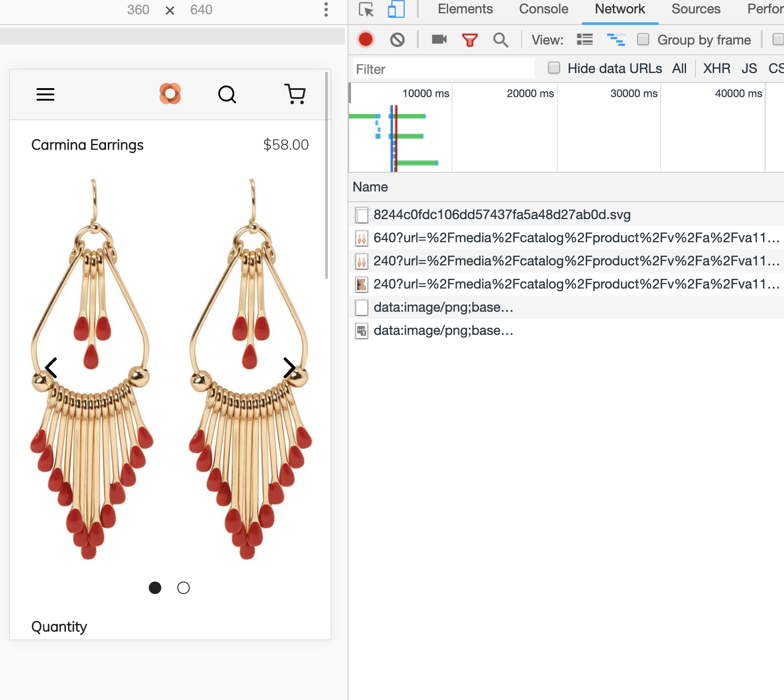This screenshot has height=700, width=784.
Task: Switch to the Elements tab
Action: [x=465, y=9]
